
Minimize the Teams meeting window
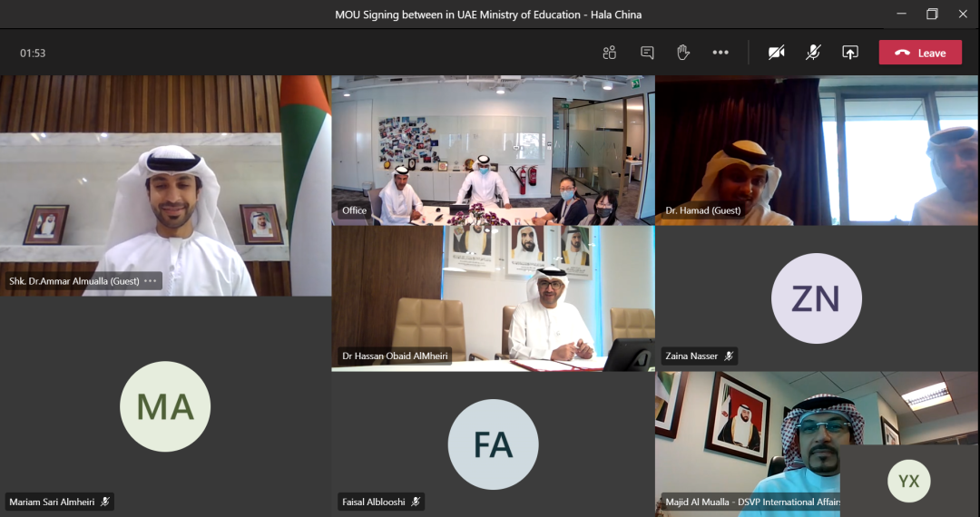pyautogui.click(x=901, y=14)
